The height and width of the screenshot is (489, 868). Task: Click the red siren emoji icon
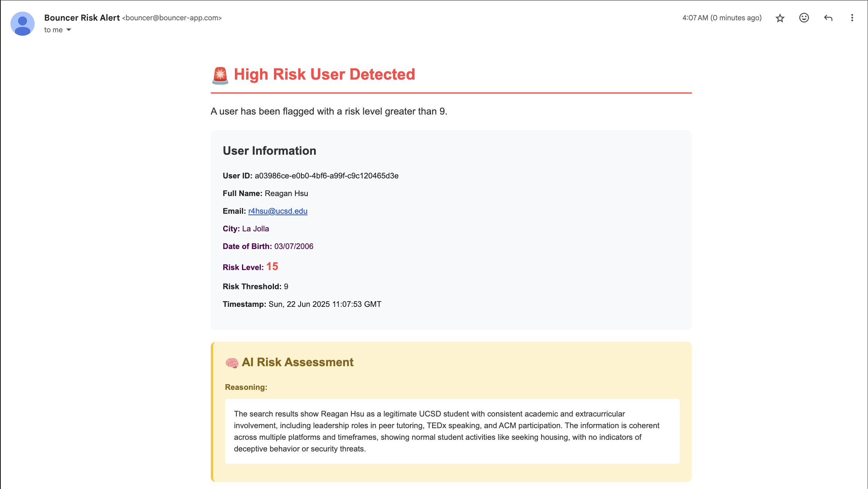tap(220, 75)
